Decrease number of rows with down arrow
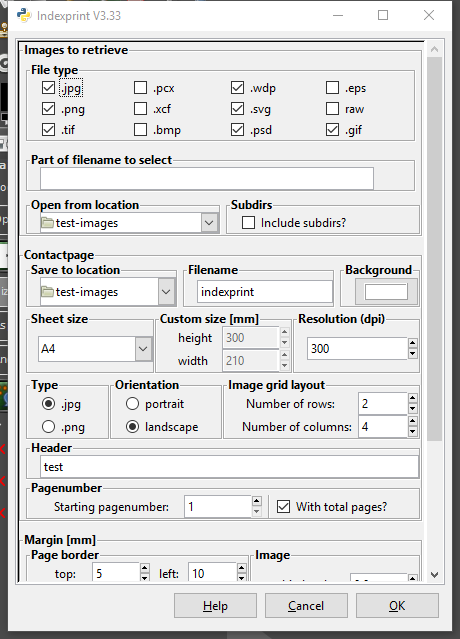 413,408
